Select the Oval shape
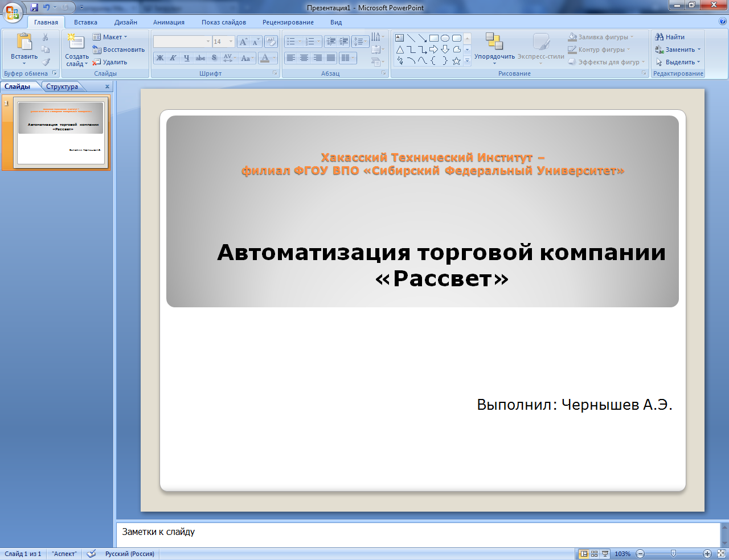729x560 pixels. 445,38
